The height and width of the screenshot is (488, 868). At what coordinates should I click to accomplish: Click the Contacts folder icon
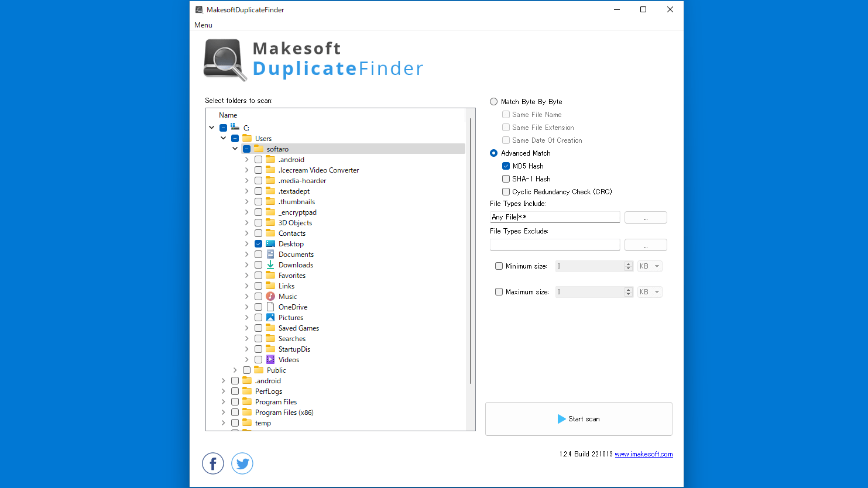click(270, 233)
